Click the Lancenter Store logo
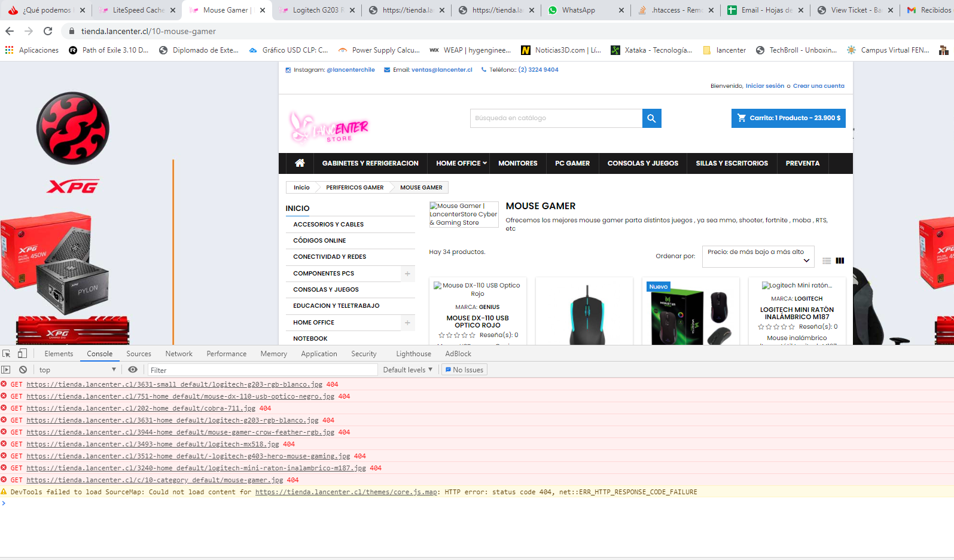This screenshot has width=954, height=560. [329, 127]
